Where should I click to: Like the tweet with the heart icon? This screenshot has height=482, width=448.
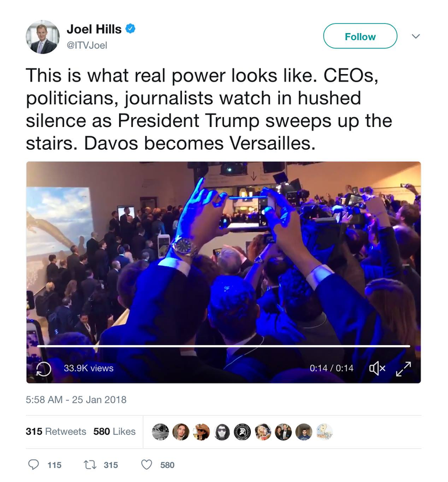tap(146, 465)
